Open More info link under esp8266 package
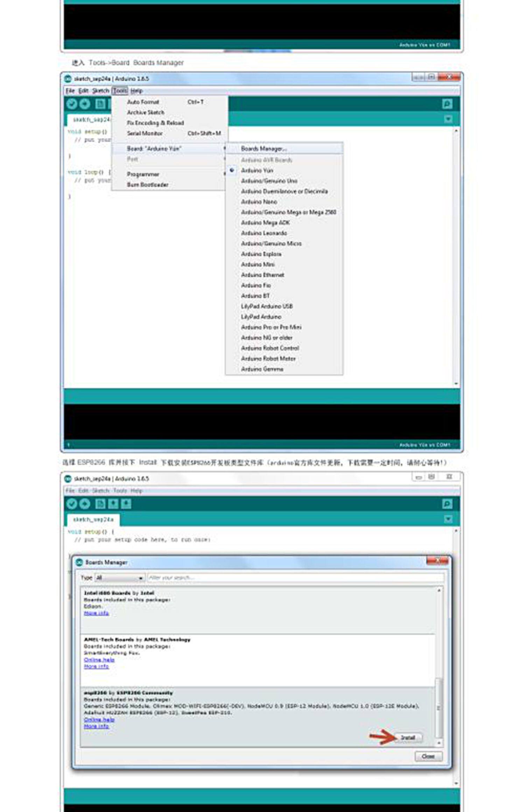The width and height of the screenshot is (525, 812). pyautogui.click(x=96, y=726)
